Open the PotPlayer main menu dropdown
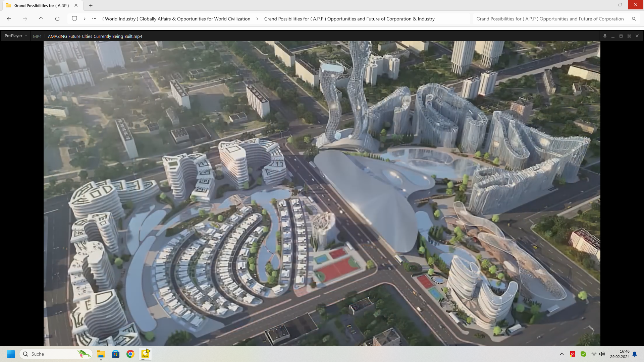Screen dimensions: 644x362 (x=16, y=36)
